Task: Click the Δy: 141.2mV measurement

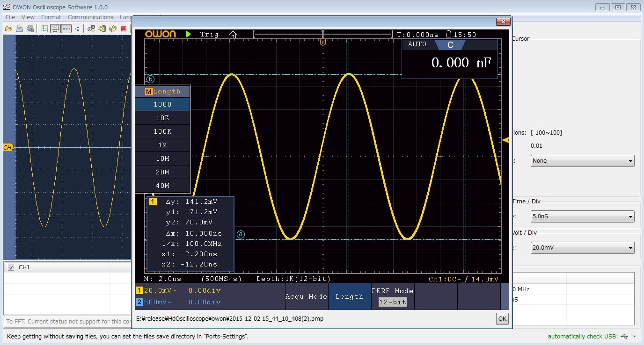Action: [x=191, y=202]
